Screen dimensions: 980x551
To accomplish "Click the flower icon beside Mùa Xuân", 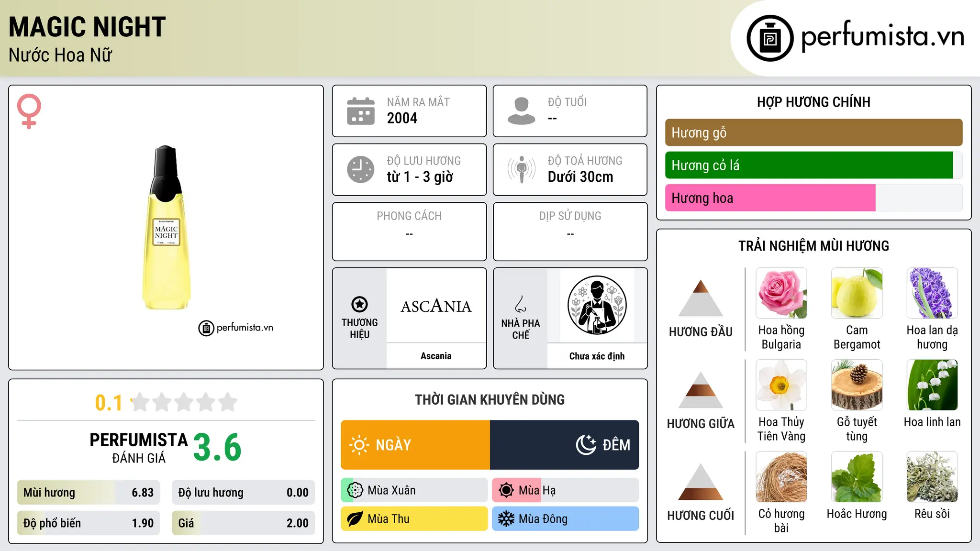I will 355,490.
